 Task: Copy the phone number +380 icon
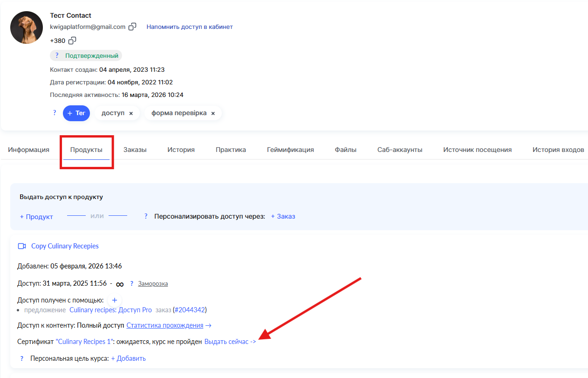72,41
